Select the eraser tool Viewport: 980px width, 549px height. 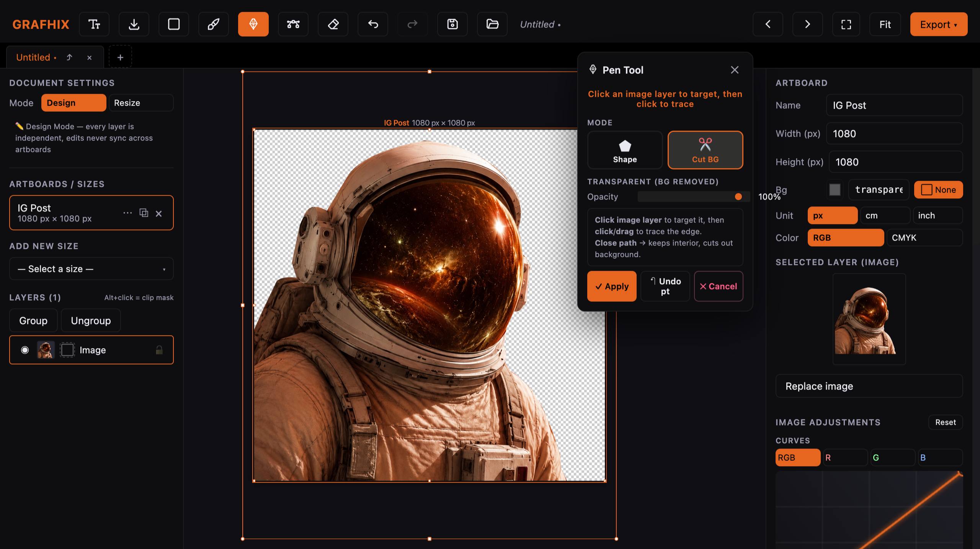pos(333,24)
